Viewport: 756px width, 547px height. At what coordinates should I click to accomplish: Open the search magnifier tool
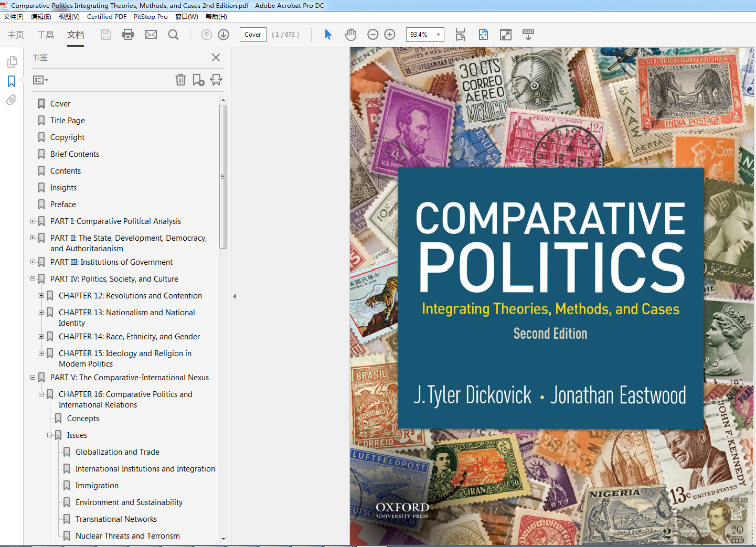click(x=173, y=35)
